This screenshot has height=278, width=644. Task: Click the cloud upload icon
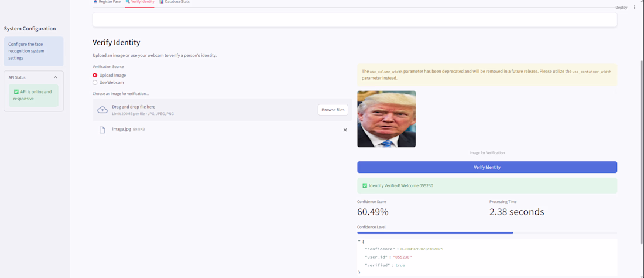(102, 110)
